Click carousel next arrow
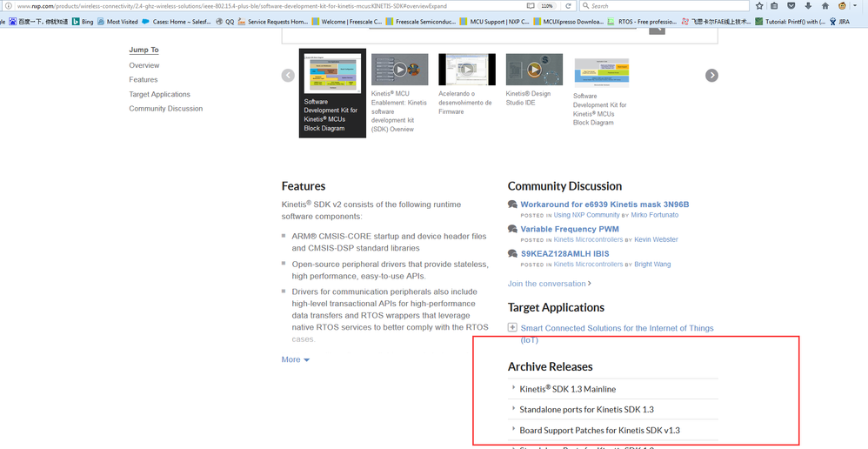868x449 pixels. pos(712,76)
